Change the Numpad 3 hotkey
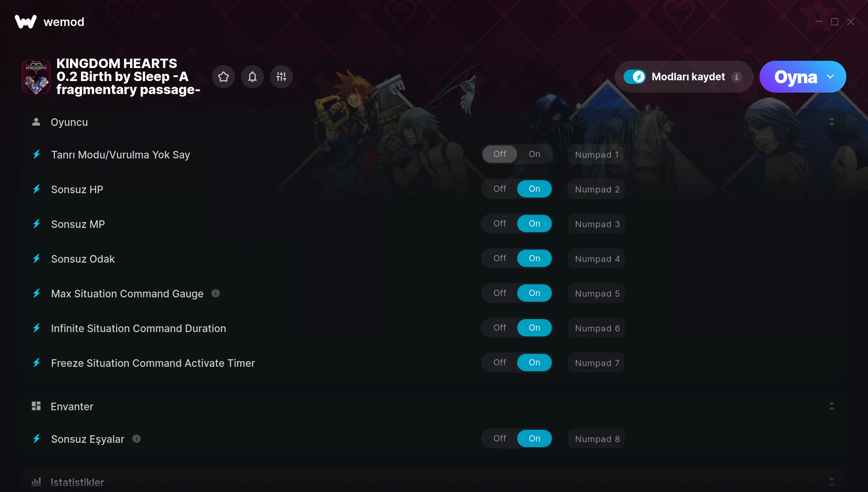This screenshot has height=492, width=868. pyautogui.click(x=597, y=224)
